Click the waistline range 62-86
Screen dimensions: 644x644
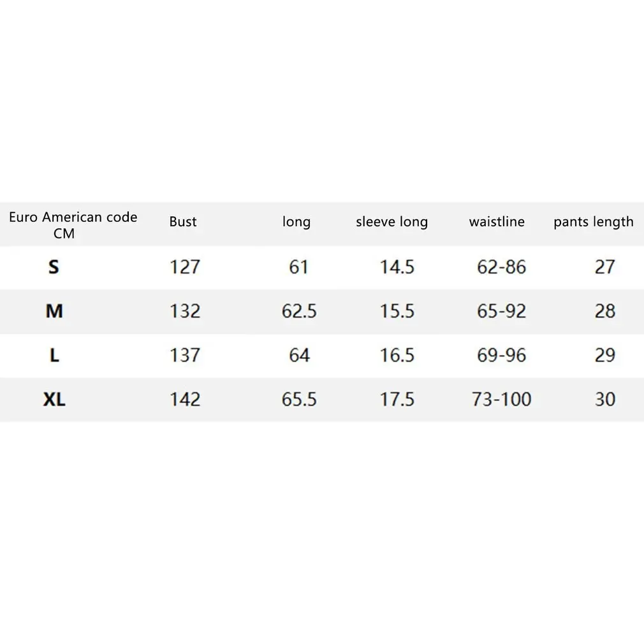click(502, 267)
